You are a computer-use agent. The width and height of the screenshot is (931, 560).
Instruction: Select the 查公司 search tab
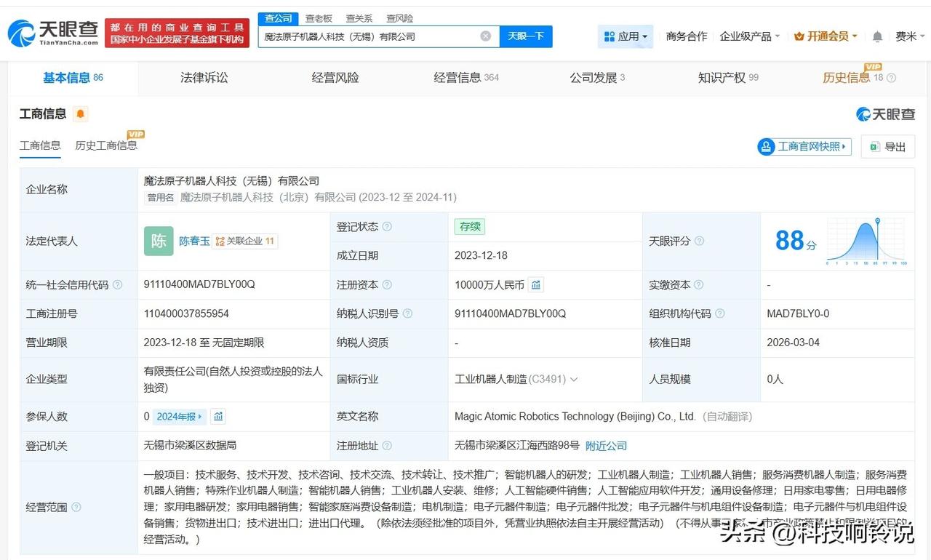[x=279, y=18]
